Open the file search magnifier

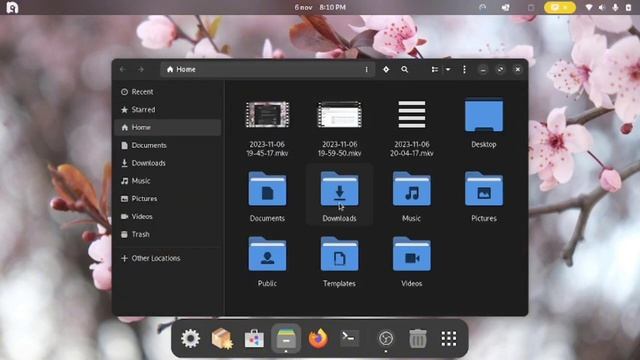[x=404, y=69]
